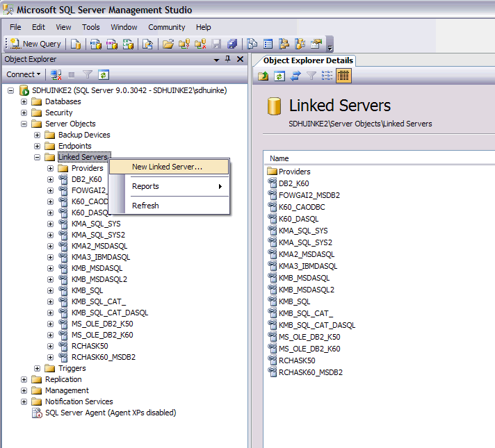The image size is (495, 448).
Task: Open the Help menu
Action: tap(203, 27)
